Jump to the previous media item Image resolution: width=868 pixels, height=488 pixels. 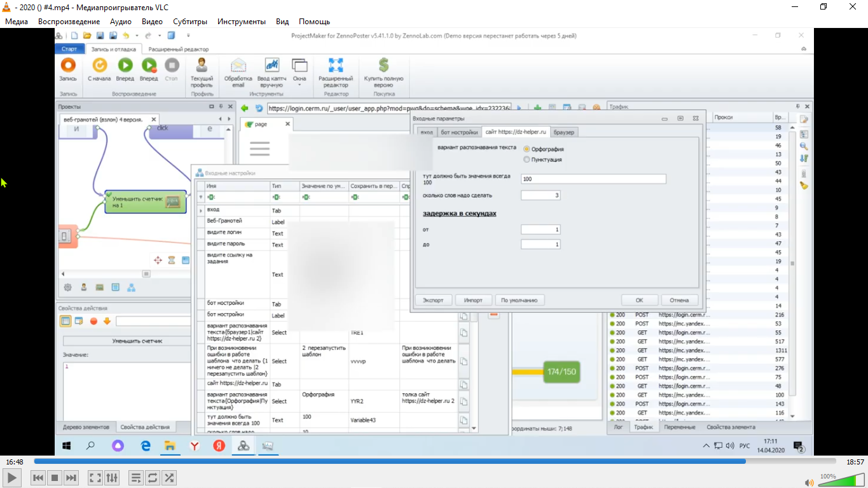coord(38,477)
